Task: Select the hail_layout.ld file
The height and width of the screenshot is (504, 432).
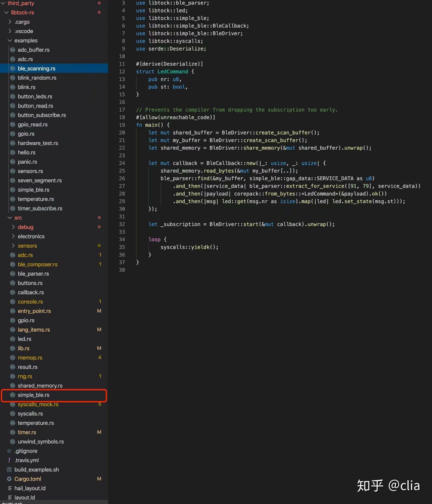Action: point(30,488)
